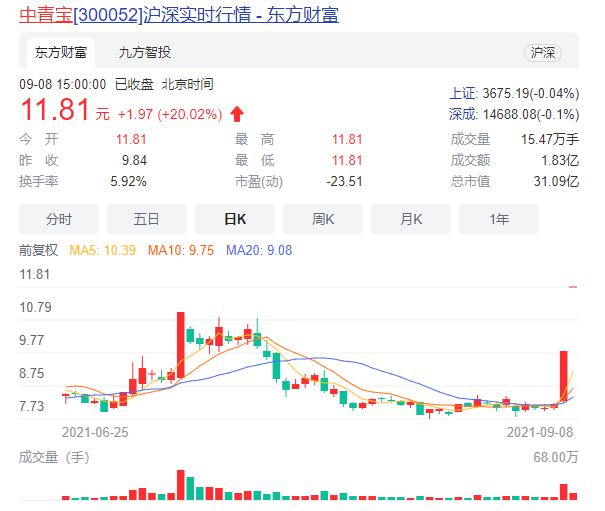This screenshot has height=511, width=605.
Task: Switch to the 九方智投 tab
Action: pos(145,52)
